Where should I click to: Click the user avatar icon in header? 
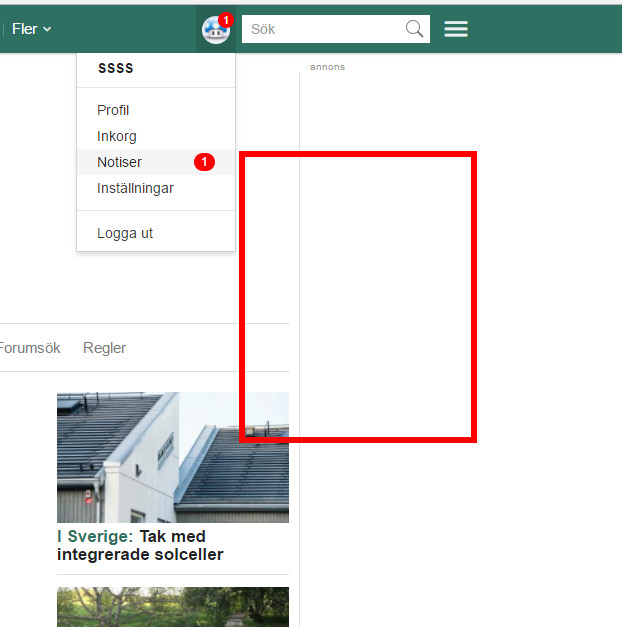[214, 31]
